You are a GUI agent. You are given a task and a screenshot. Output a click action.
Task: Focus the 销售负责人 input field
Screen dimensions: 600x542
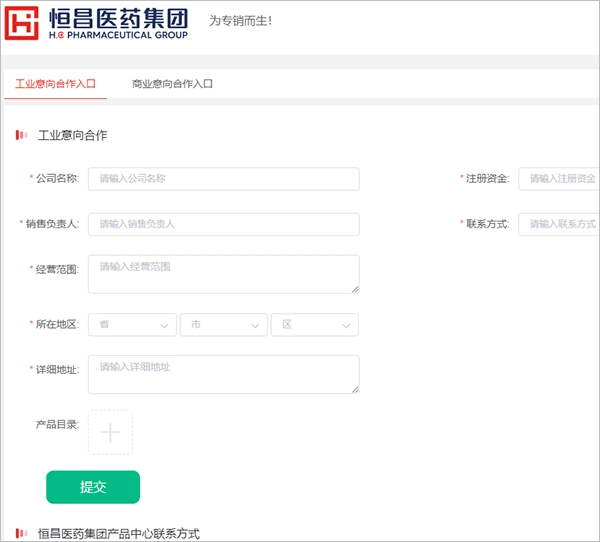click(x=223, y=224)
